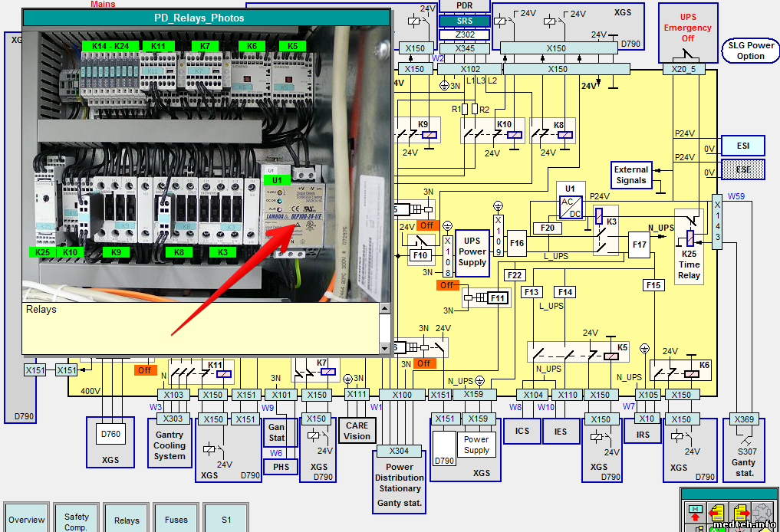Switch to the Fuses tab
Image resolution: width=780 pixels, height=532 pixels.
point(176,520)
